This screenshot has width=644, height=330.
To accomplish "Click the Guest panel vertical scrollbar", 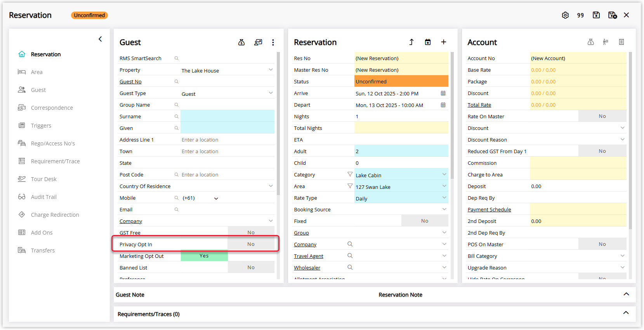I will [x=278, y=123].
